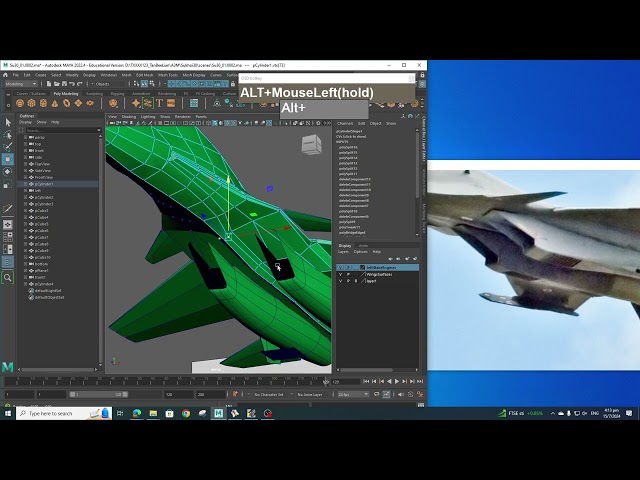
Task: Open the File menu
Action: point(16,75)
